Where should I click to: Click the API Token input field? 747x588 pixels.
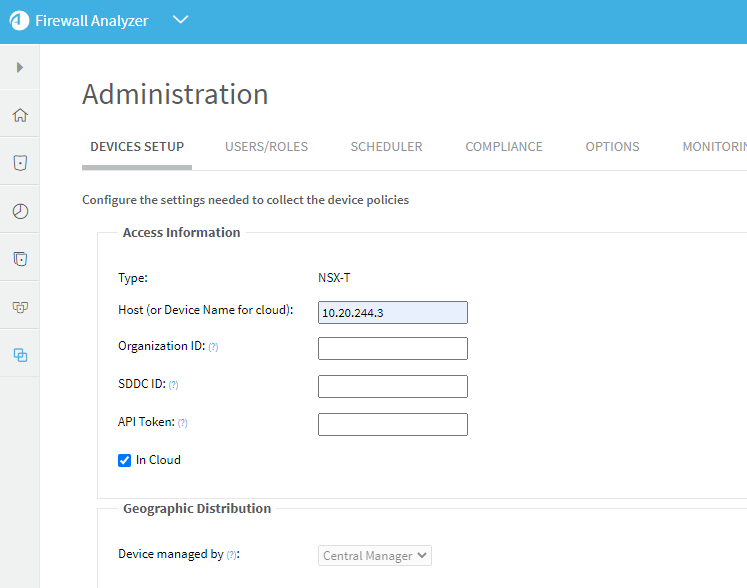tap(392, 425)
